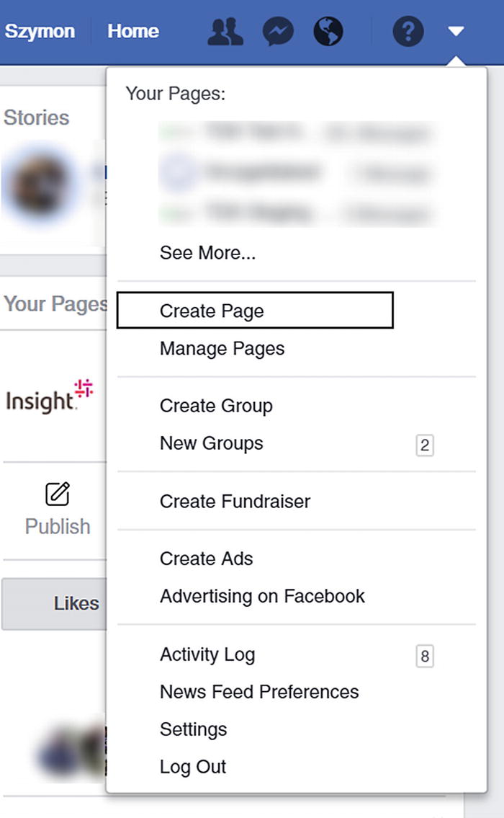Open the Notifications globe icon
The width and height of the screenshot is (504, 818).
(328, 32)
